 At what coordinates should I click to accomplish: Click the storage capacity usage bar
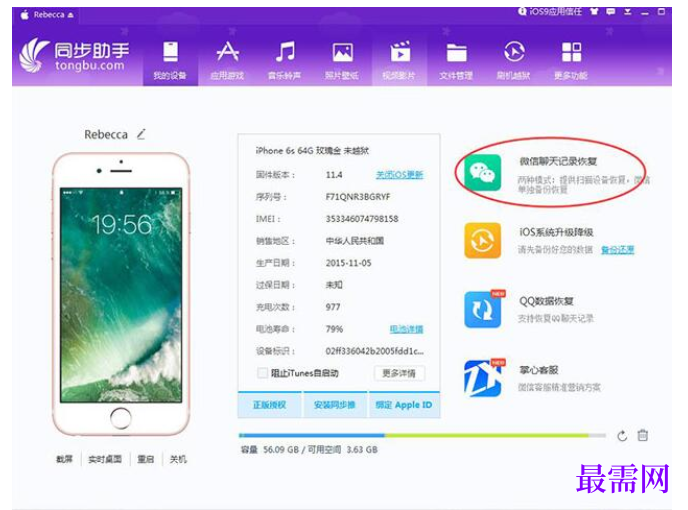tap(422, 435)
